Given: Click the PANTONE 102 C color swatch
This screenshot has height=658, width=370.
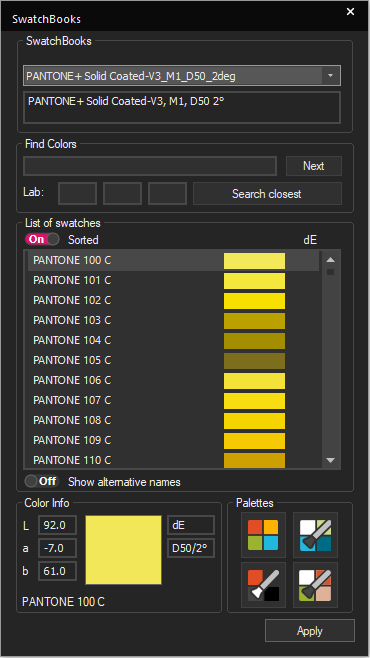Looking at the screenshot, I should [254, 301].
